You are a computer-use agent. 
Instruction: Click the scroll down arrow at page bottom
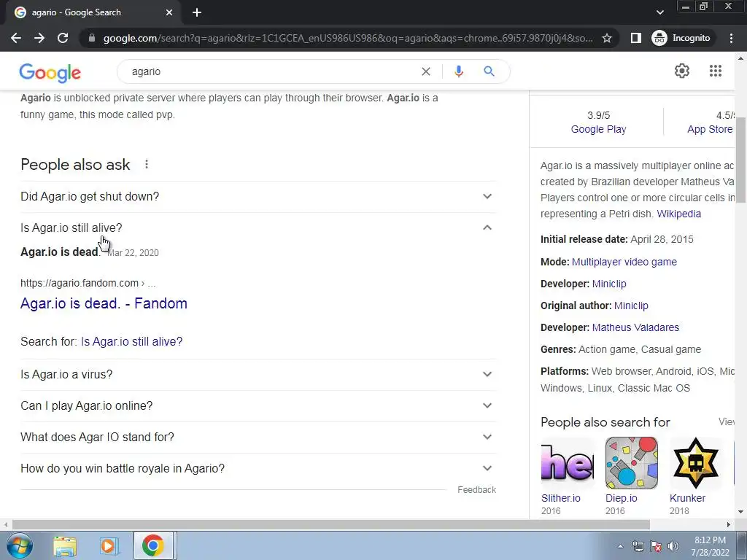[x=740, y=512]
